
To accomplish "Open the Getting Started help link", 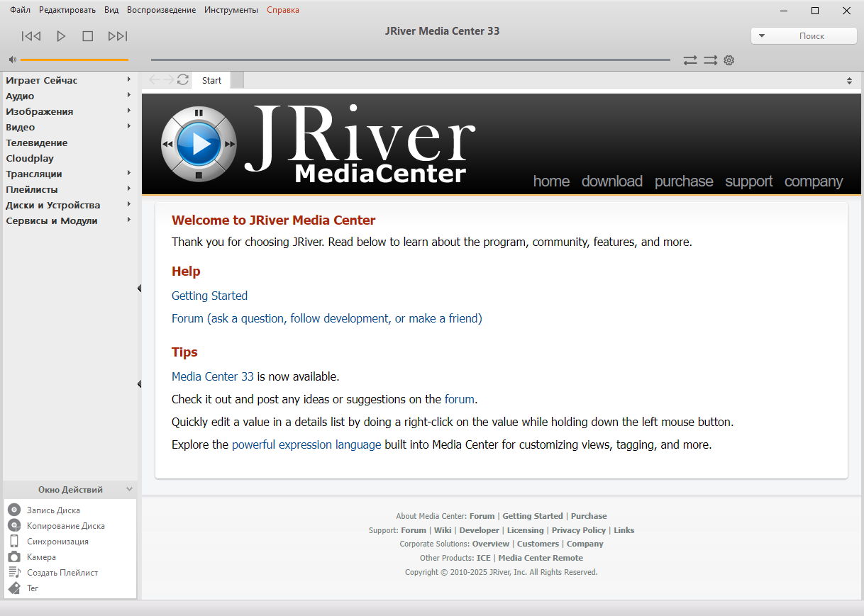I will coord(209,296).
